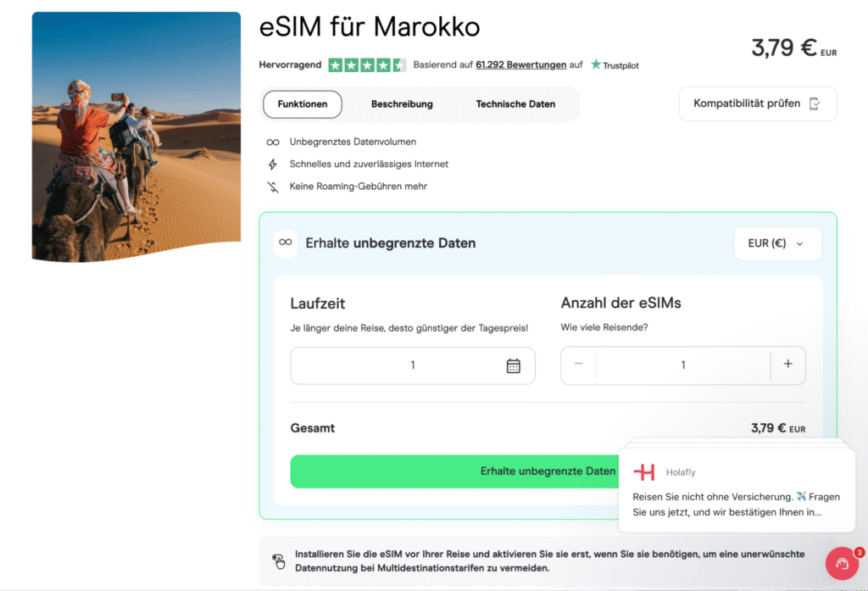Select the Funktionen tab
The image size is (868, 591).
tap(302, 104)
